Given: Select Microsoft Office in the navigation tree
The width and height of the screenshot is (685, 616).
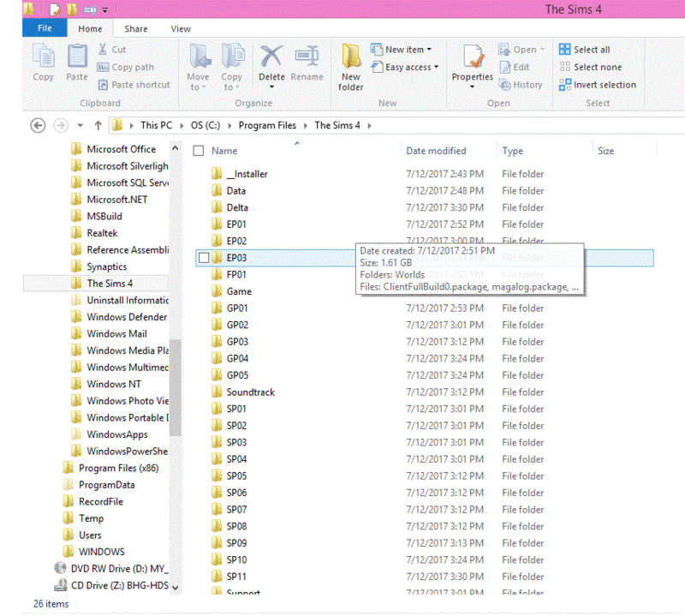Looking at the screenshot, I should point(121,149).
